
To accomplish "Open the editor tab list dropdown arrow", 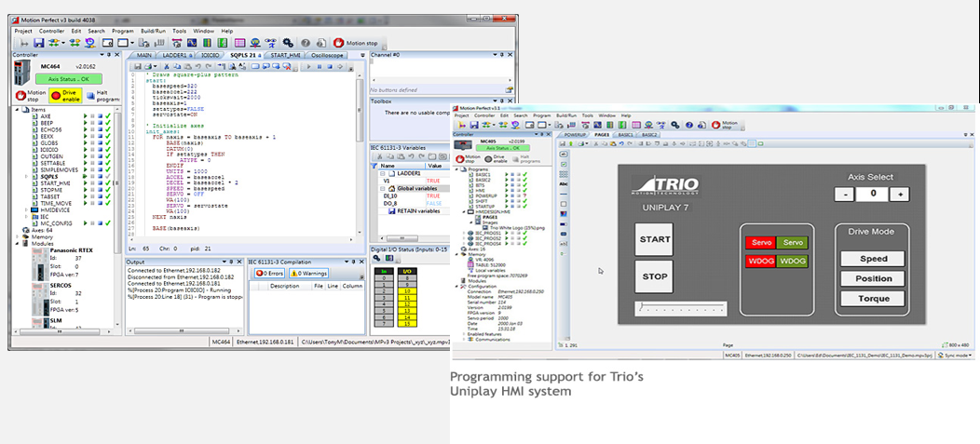I will (362, 56).
